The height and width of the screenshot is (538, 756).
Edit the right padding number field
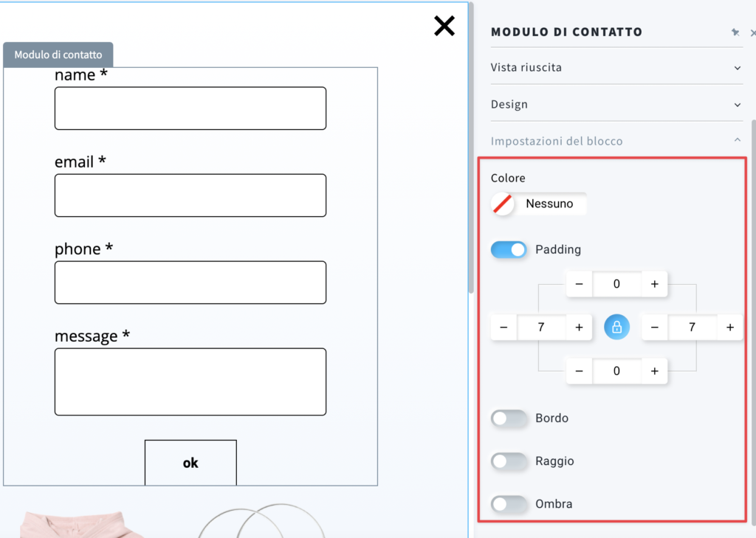(693, 328)
